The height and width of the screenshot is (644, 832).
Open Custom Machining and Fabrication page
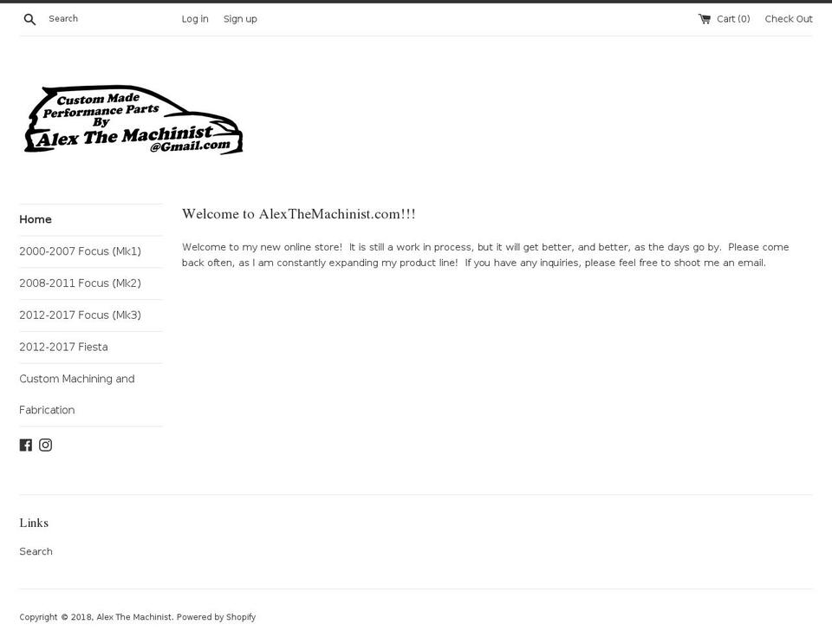coord(77,394)
